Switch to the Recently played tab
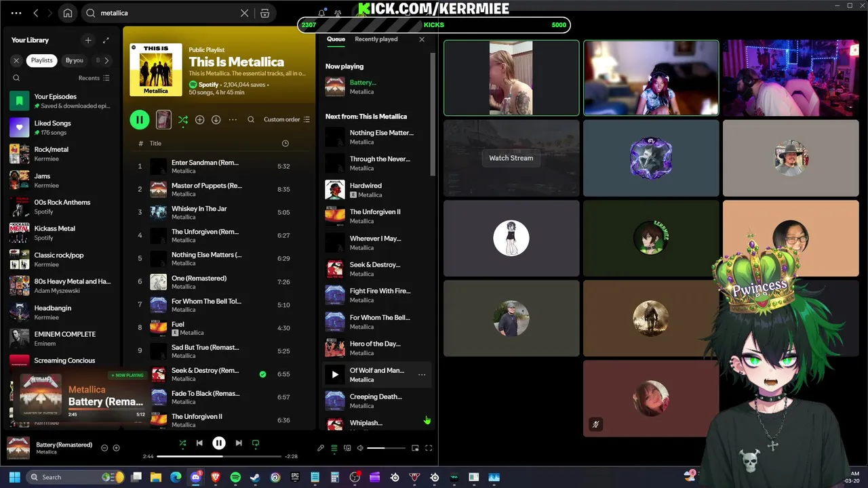This screenshot has height=488, width=868. 376,39
